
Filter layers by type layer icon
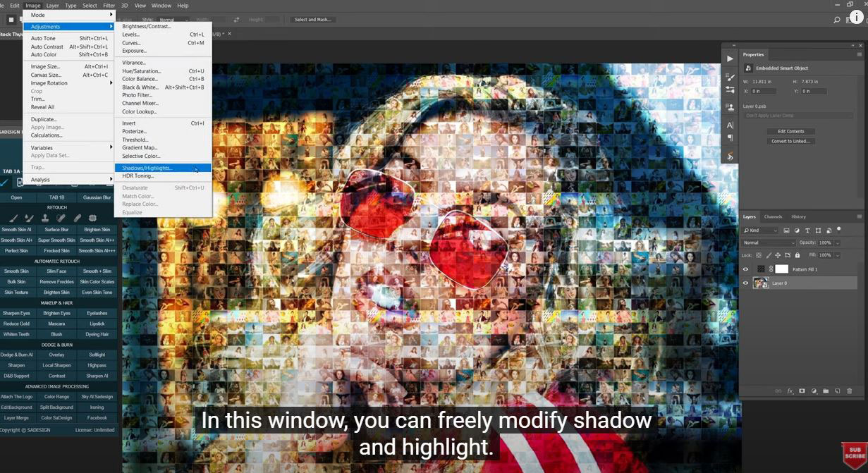[807, 231]
